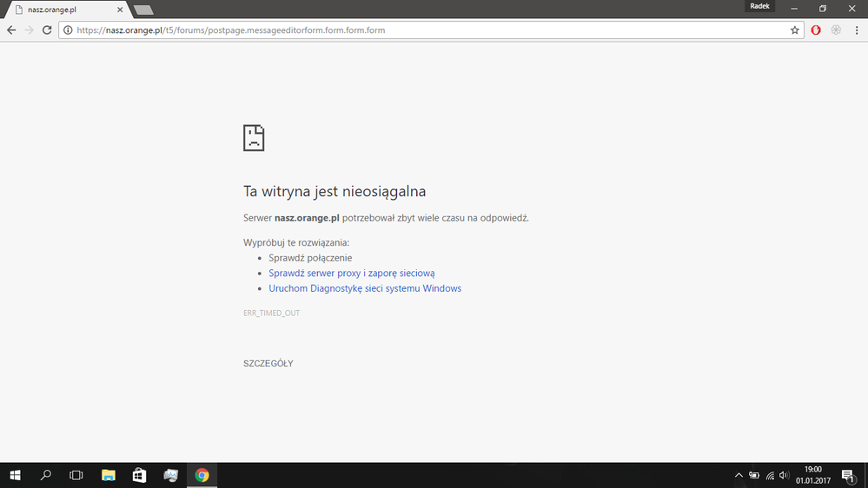Open a new tab
Screen dimensions: 868x488
144,10
